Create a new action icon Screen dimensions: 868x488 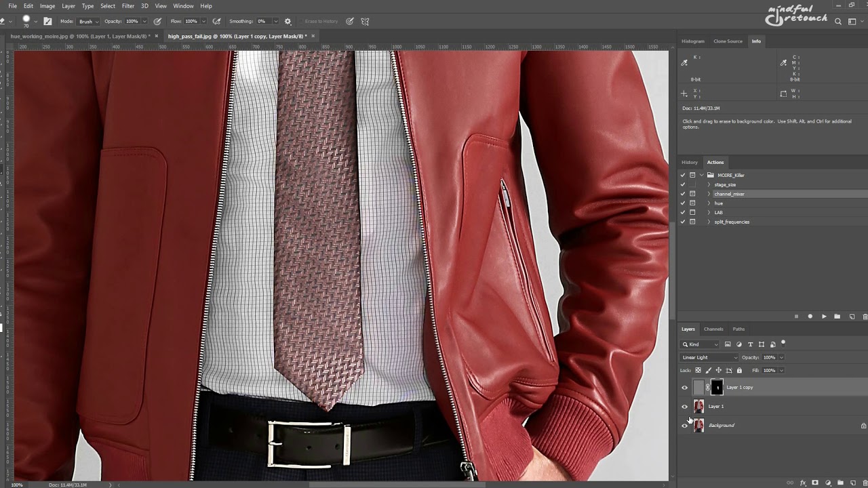(852, 317)
